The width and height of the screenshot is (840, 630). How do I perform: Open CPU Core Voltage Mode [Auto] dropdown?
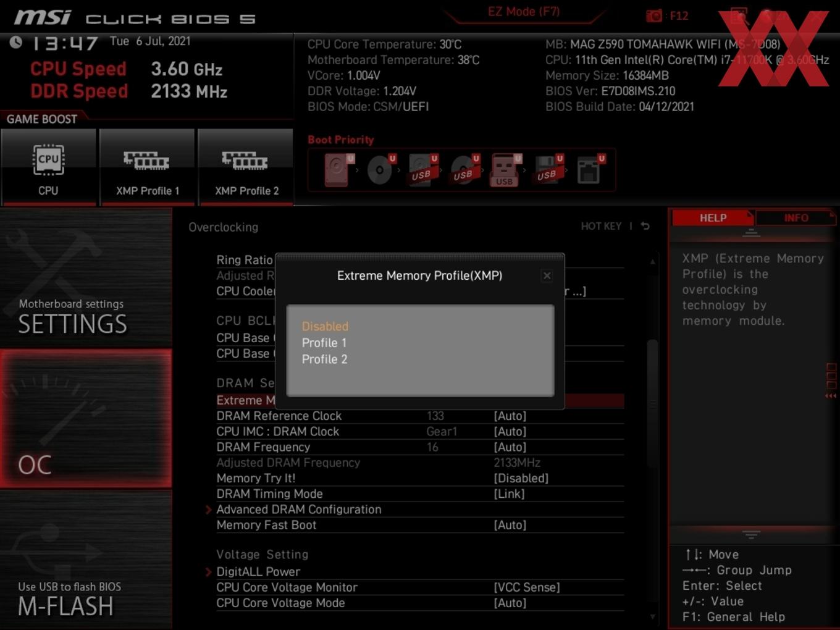510,603
